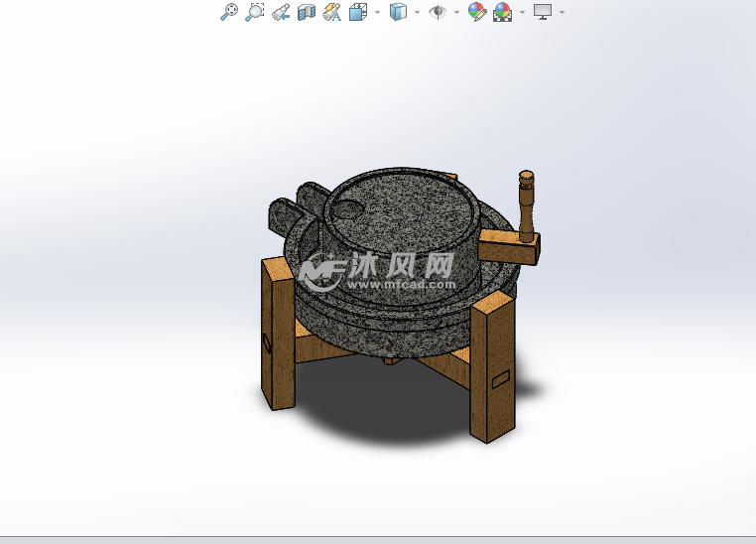Open the Apply Scene dropdown arrow
The image size is (756, 544).
(x=522, y=13)
